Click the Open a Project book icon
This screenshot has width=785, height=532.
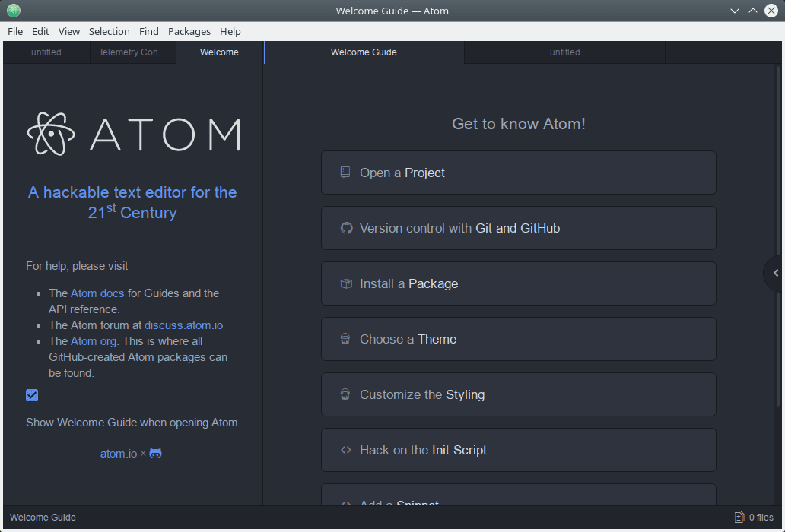pyautogui.click(x=345, y=173)
